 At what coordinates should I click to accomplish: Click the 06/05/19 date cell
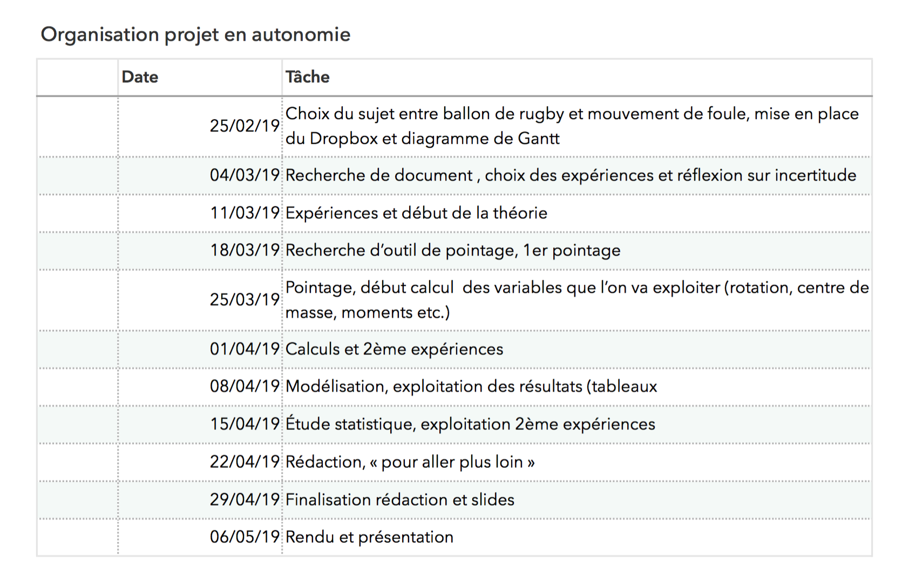tap(245, 537)
